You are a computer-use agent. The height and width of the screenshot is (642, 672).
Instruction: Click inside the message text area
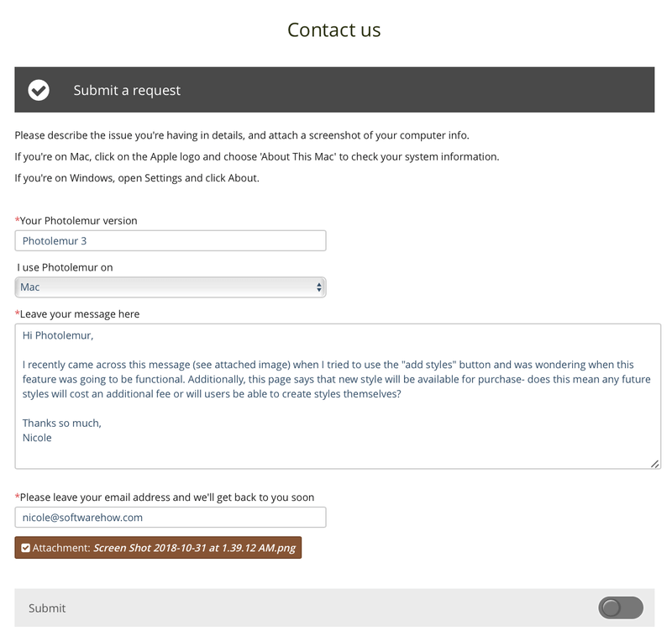(x=338, y=397)
